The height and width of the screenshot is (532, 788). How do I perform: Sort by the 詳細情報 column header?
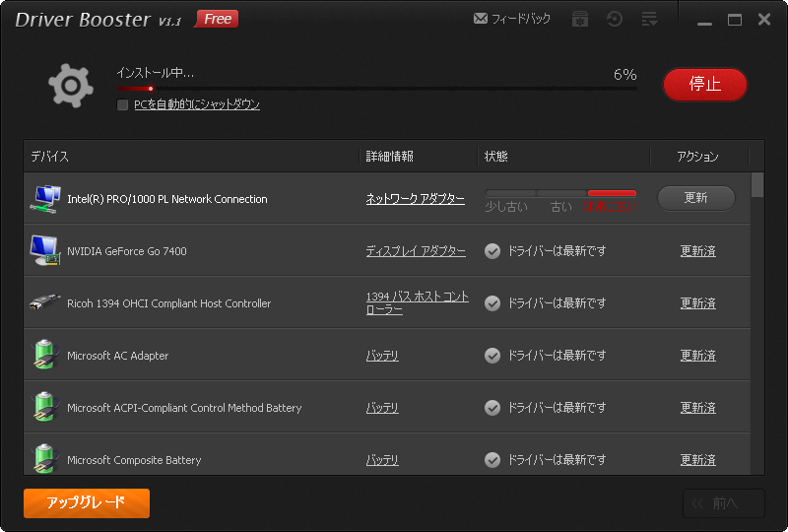tap(418, 157)
